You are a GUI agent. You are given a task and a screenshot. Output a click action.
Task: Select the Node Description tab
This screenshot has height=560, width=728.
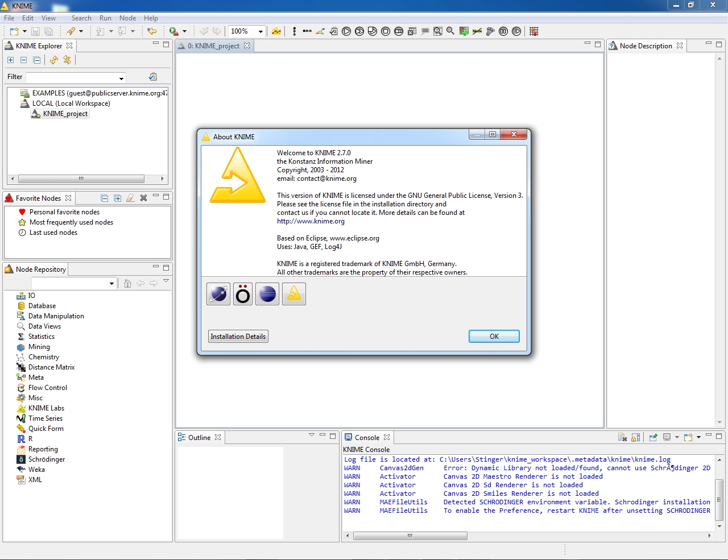(x=646, y=46)
